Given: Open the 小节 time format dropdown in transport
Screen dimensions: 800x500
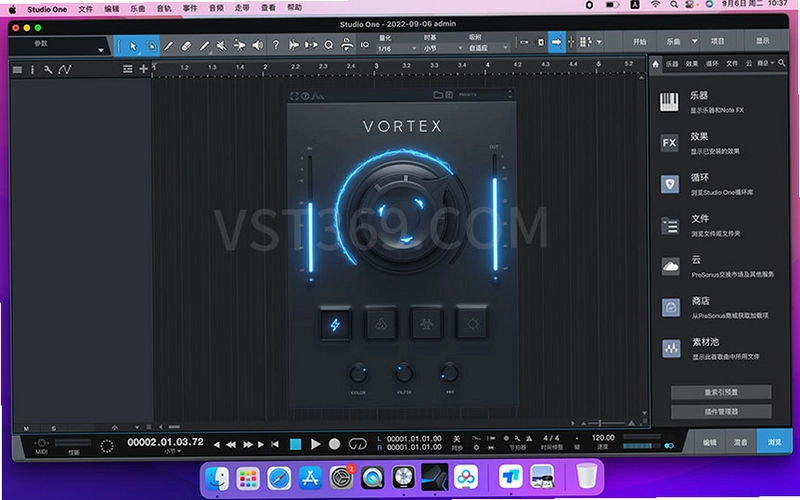Looking at the screenshot, I should [x=172, y=452].
